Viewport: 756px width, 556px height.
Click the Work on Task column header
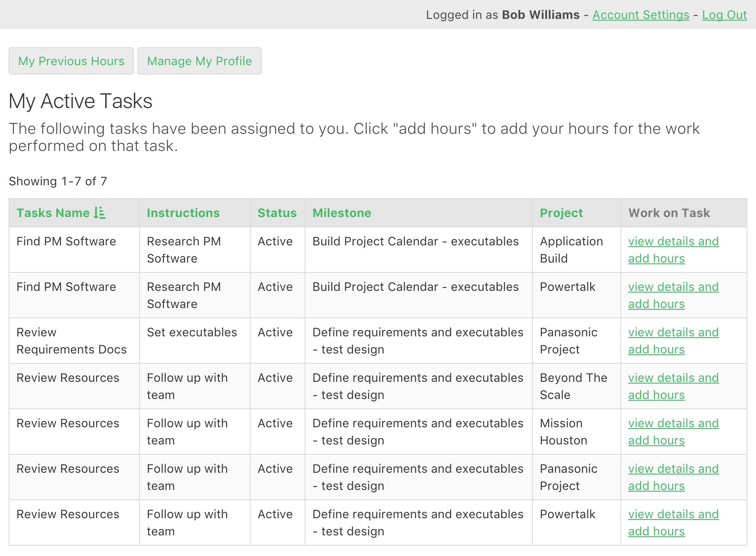669,213
